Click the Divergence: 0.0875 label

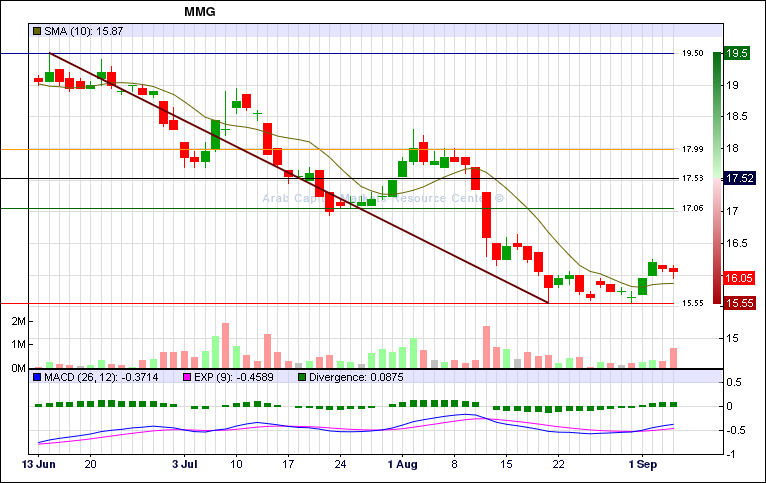[x=356, y=378]
